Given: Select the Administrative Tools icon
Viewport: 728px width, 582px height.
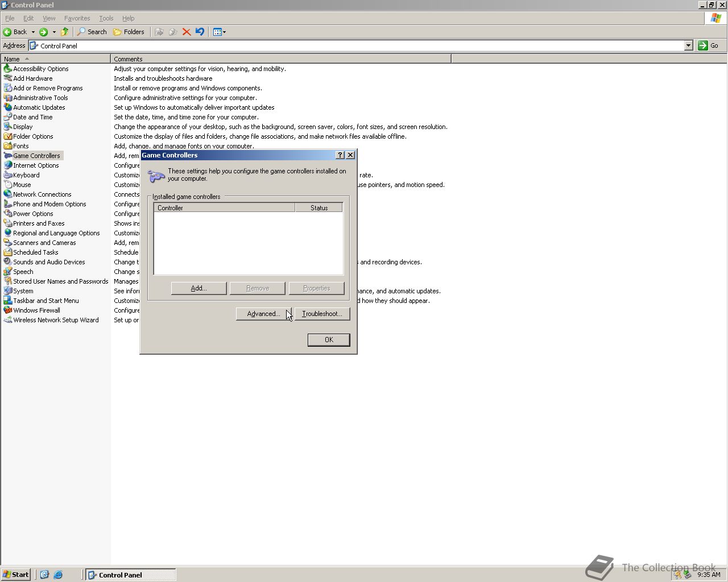Looking at the screenshot, I should tap(7, 98).
